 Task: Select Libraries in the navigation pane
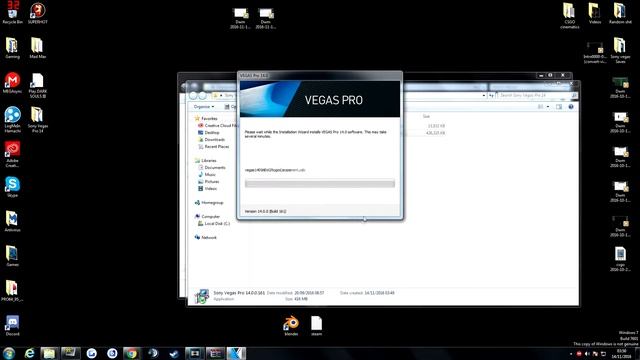[x=206, y=160]
